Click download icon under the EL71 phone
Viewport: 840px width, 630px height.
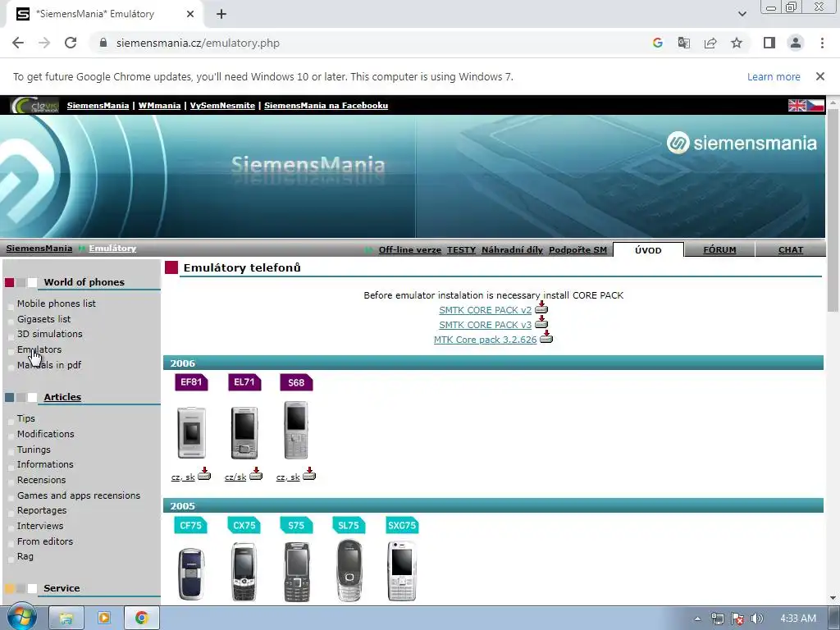[256, 473]
